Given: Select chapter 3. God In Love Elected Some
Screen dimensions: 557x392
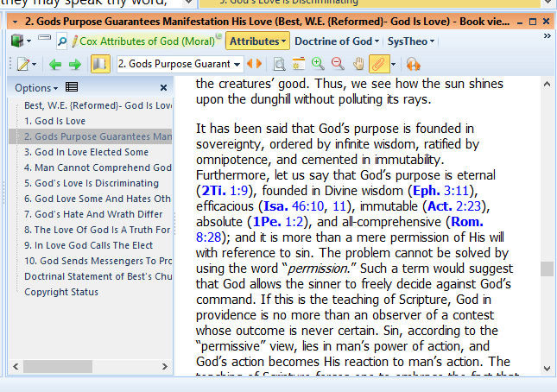Looking at the screenshot, I should [x=86, y=152].
